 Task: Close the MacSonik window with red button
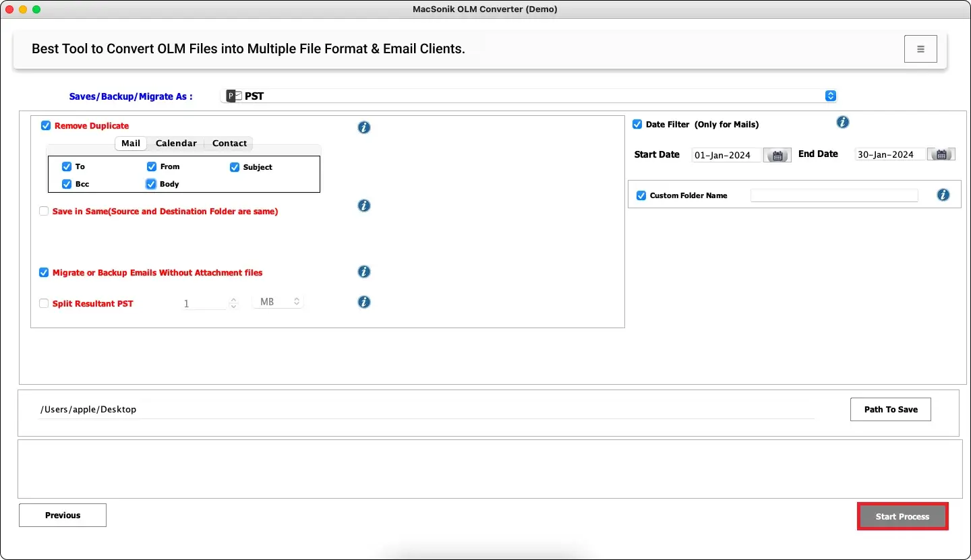9,9
